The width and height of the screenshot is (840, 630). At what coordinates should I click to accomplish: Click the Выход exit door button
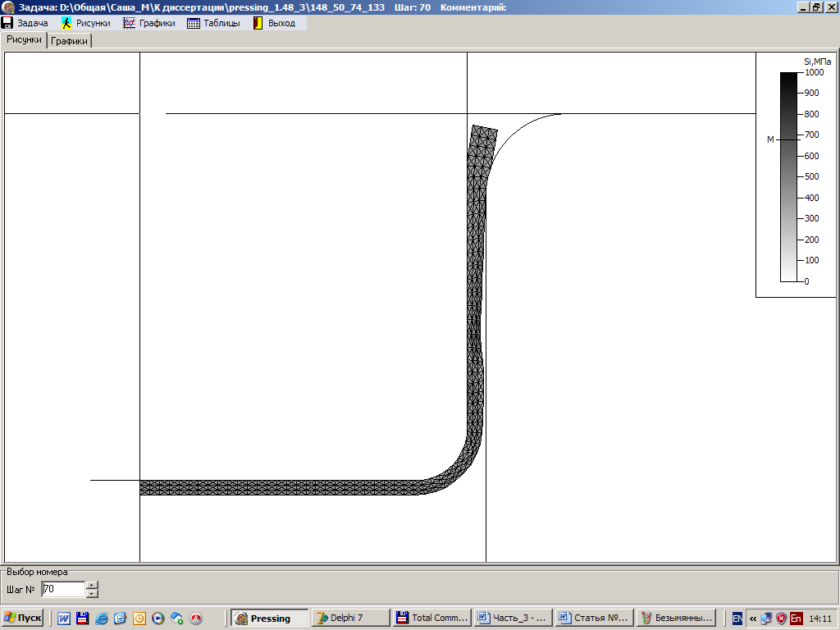point(274,23)
